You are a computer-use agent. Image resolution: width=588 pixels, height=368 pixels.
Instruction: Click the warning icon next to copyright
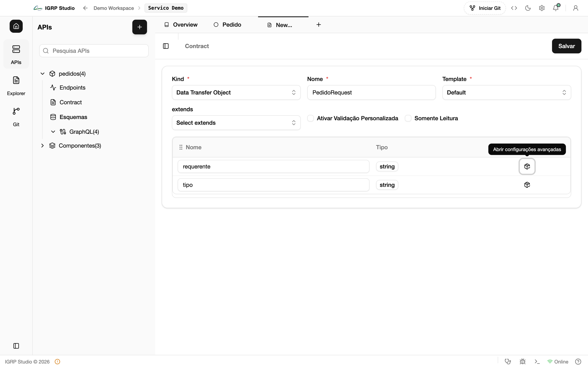57,362
